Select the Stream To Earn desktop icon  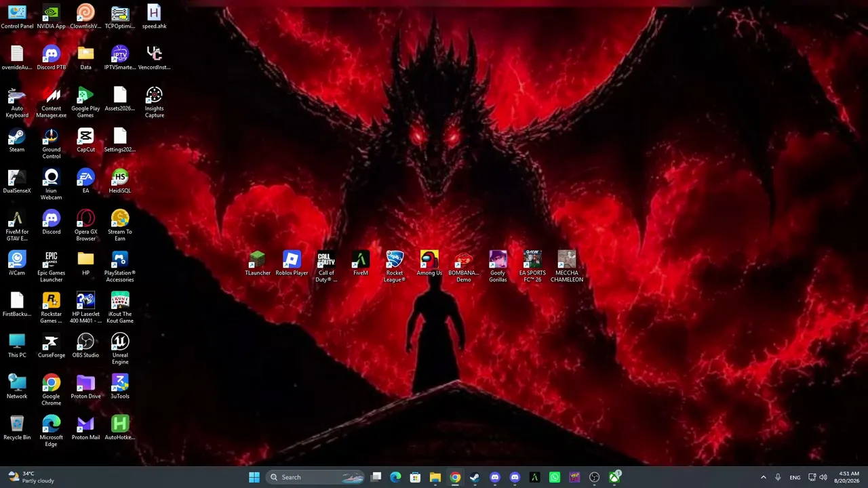120,226
